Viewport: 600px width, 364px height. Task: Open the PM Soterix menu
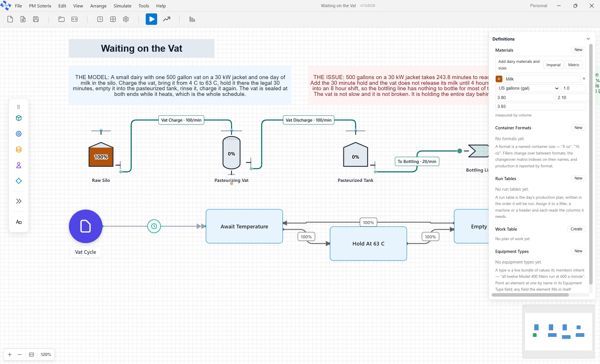click(40, 6)
